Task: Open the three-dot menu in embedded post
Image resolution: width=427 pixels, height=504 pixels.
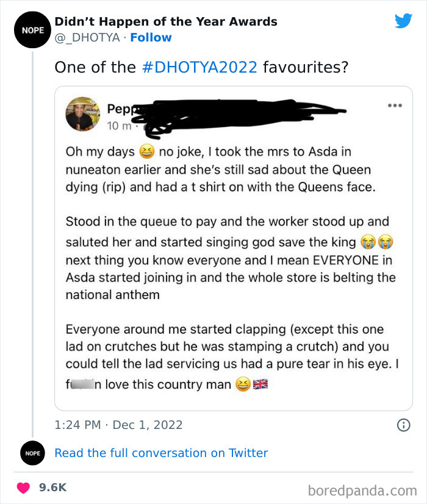Action: (x=395, y=106)
